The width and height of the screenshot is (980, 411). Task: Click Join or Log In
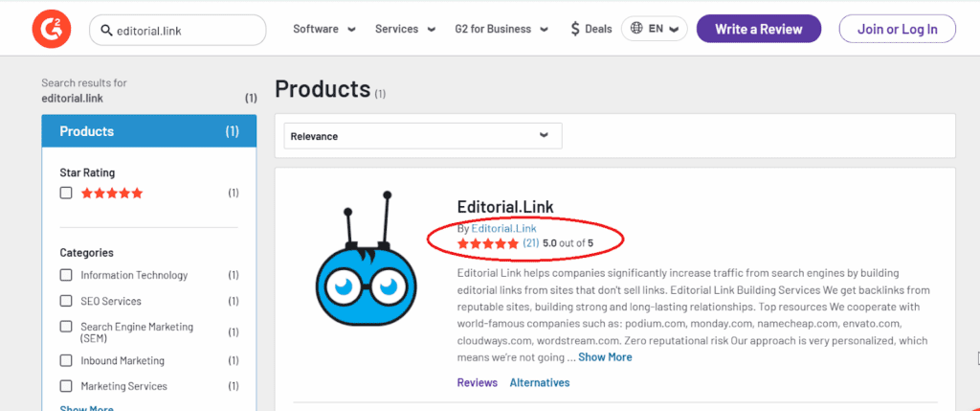(897, 29)
